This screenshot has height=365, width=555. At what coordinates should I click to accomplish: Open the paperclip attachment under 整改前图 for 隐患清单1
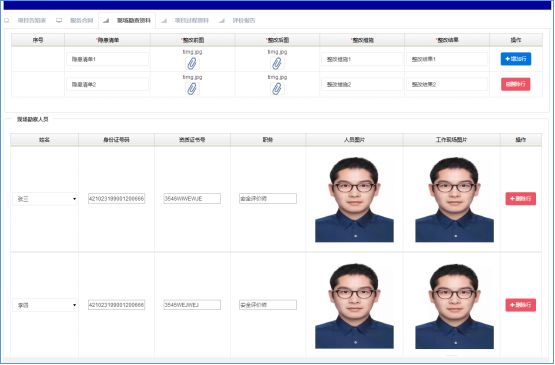point(192,64)
